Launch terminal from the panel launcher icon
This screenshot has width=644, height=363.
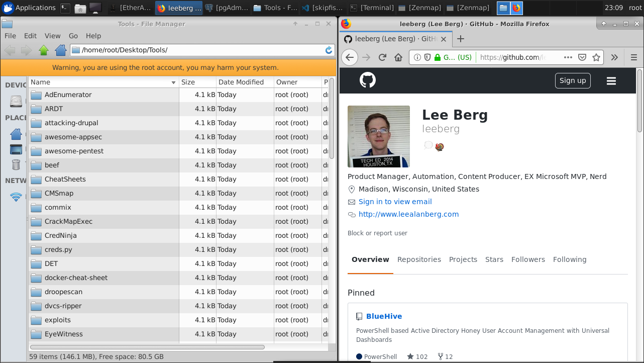(65, 8)
